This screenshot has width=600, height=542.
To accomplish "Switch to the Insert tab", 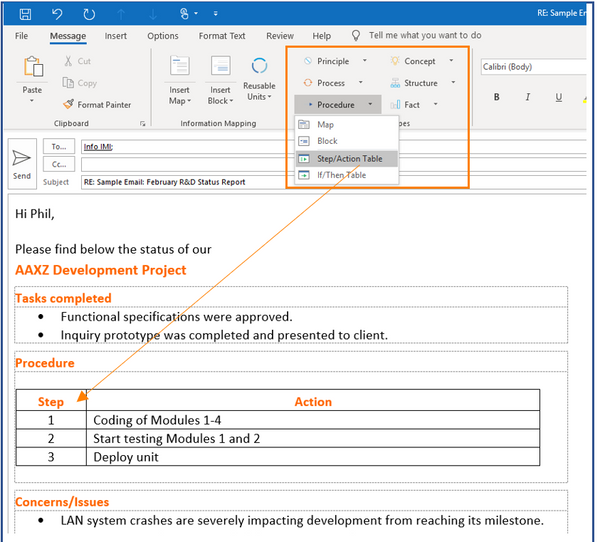I will coord(116,36).
